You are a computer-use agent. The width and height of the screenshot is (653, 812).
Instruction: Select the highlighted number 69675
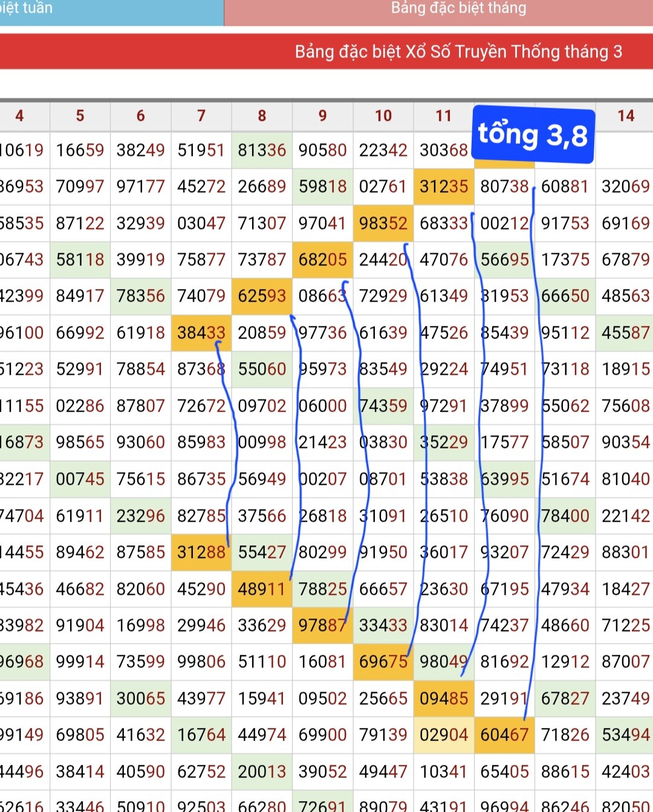click(383, 661)
